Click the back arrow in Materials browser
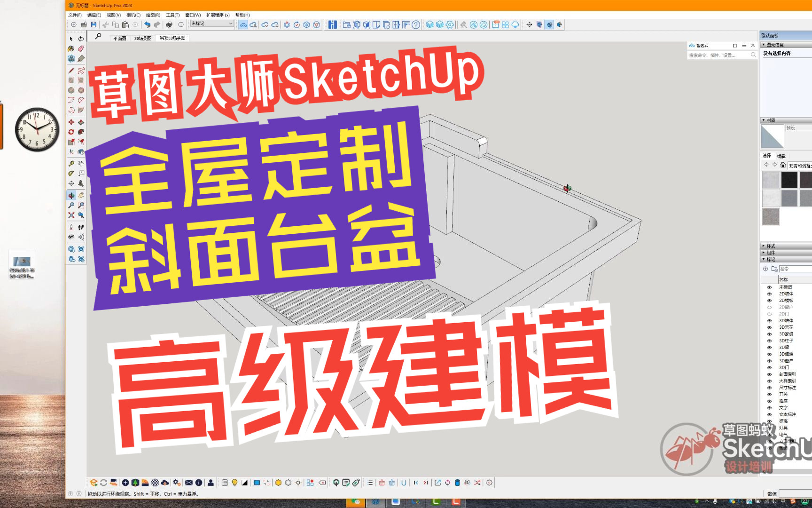 (x=766, y=165)
